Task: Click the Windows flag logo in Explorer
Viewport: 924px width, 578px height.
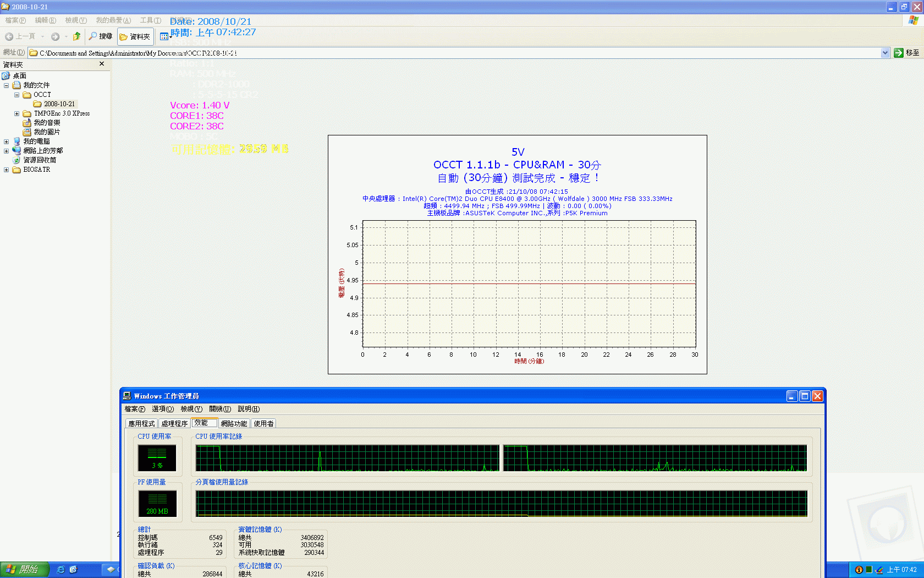Action: (914, 20)
